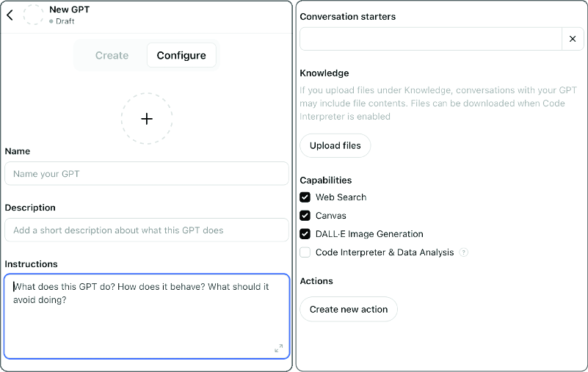Viewport: 588px width, 372px height.
Task: Click the Upload files button
Action: click(x=335, y=145)
